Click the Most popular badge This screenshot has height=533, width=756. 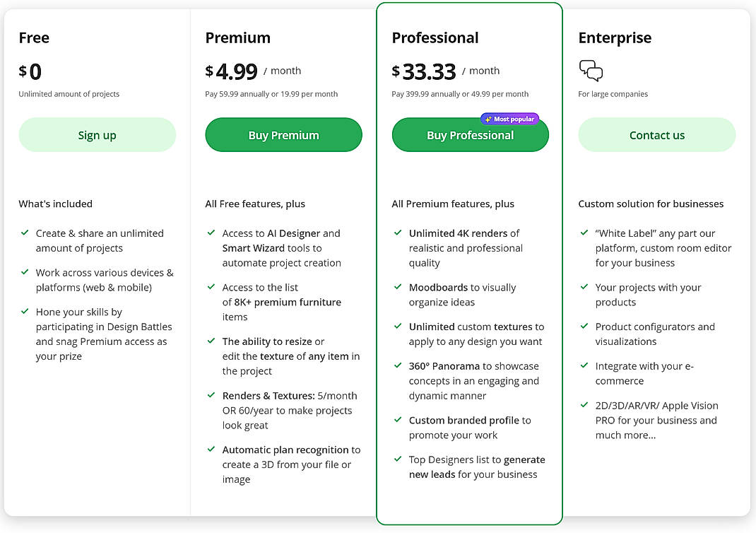[x=509, y=119]
